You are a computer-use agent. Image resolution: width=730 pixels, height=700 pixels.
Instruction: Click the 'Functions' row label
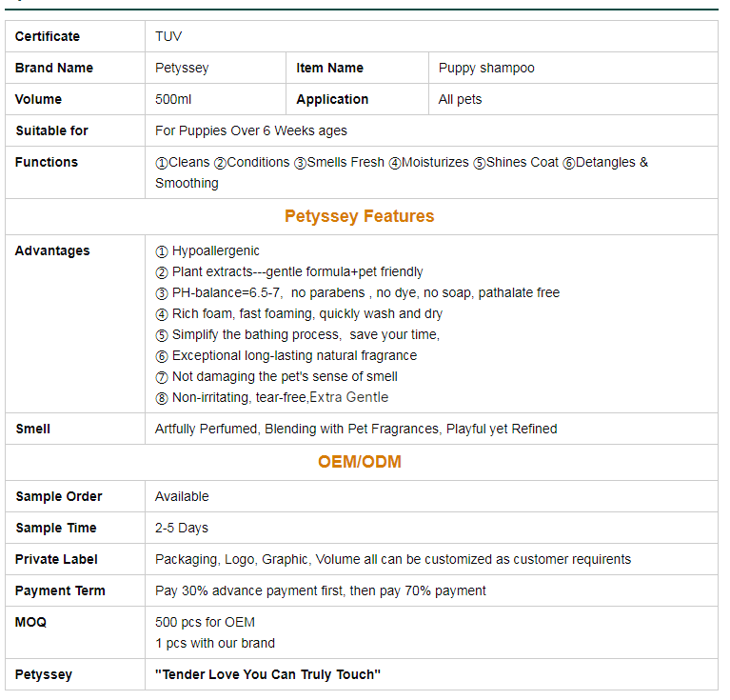[47, 162]
